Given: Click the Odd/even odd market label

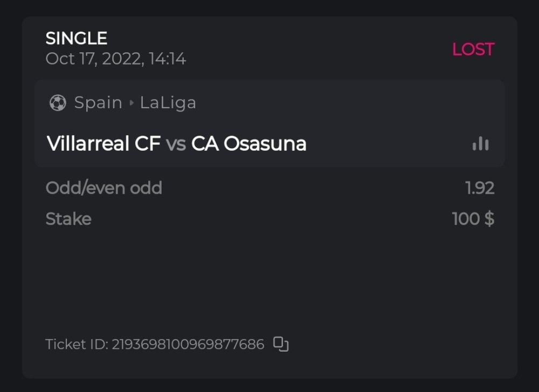Looking at the screenshot, I should click(x=103, y=188).
